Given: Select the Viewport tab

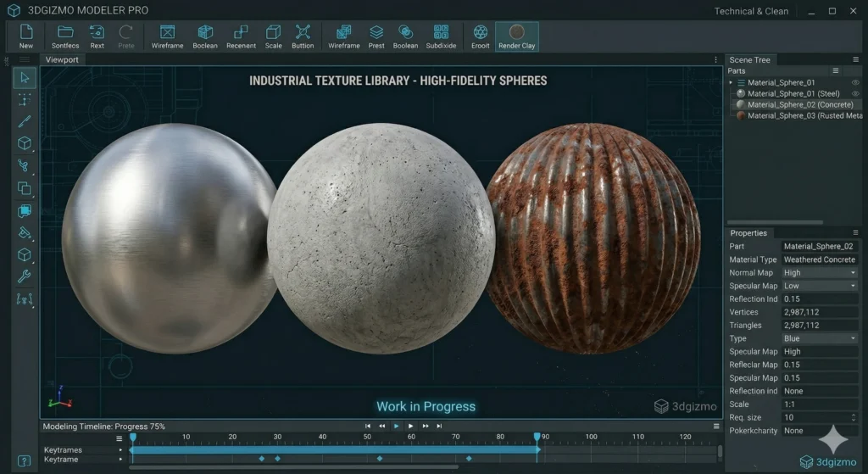Looking at the screenshot, I should [62, 59].
